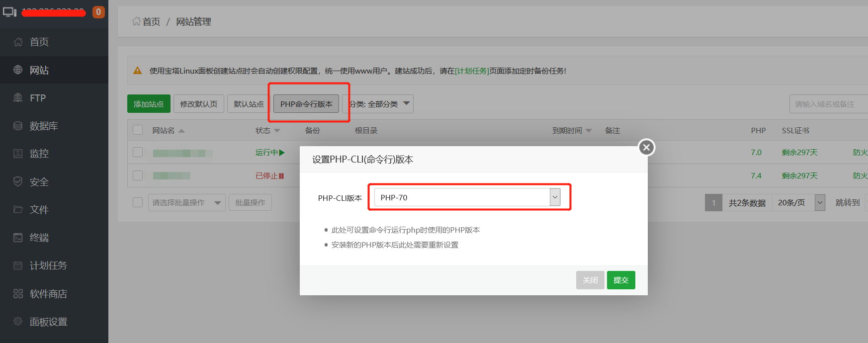Click page number 1 in pagination
868x343 pixels.
click(x=713, y=202)
